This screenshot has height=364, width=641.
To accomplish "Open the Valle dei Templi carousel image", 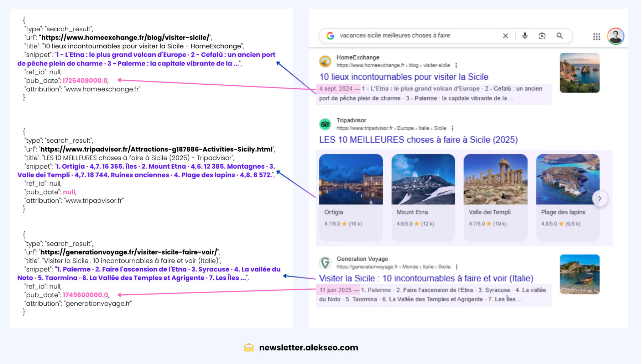I will coord(495,179).
